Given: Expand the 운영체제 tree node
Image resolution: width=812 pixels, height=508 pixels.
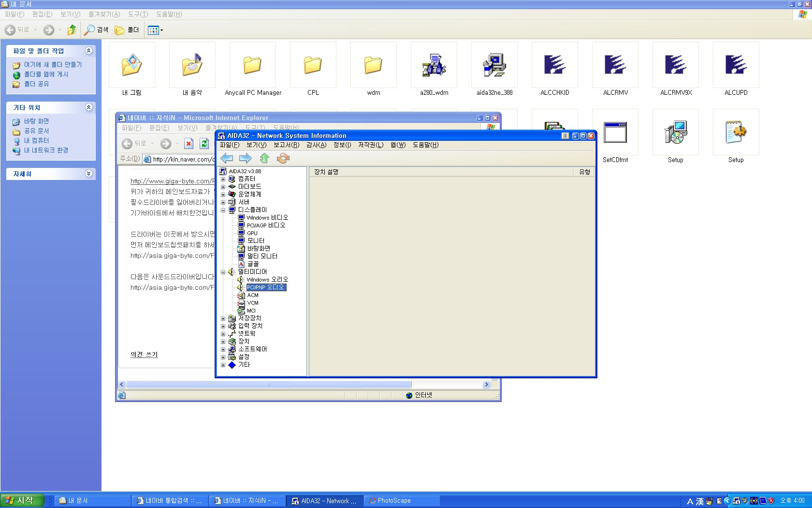Looking at the screenshot, I should (x=223, y=194).
